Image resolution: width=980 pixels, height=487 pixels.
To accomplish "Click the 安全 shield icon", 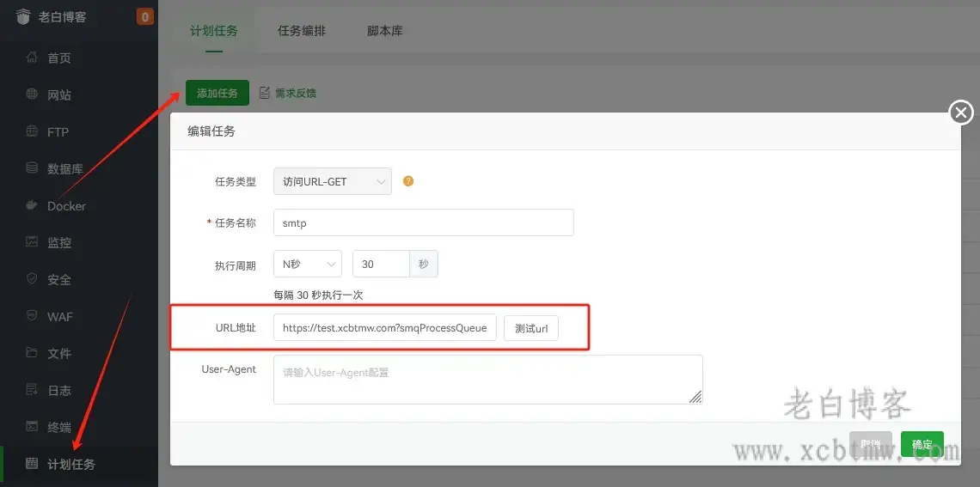I will (x=32, y=278).
